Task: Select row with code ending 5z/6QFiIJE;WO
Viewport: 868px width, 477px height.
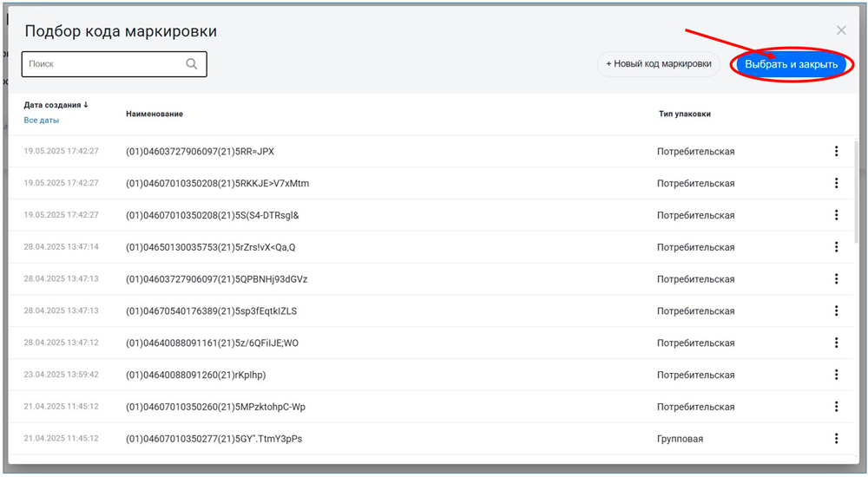Action: 212,343
